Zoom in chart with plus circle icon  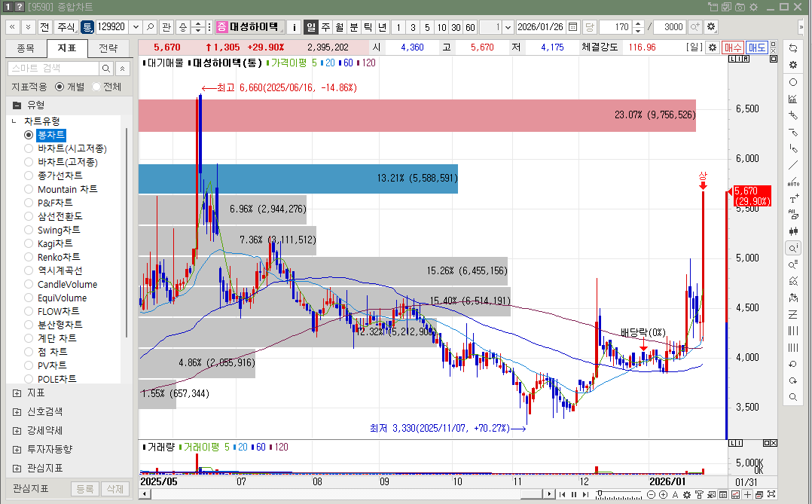point(663,495)
